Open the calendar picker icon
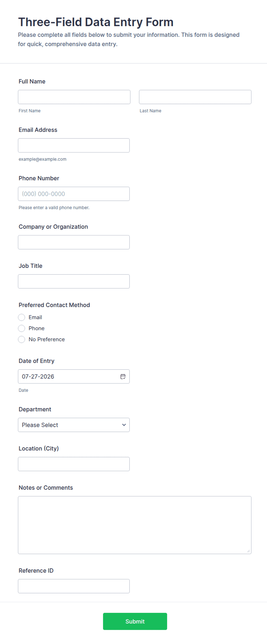The image size is (267, 644). 123,376
